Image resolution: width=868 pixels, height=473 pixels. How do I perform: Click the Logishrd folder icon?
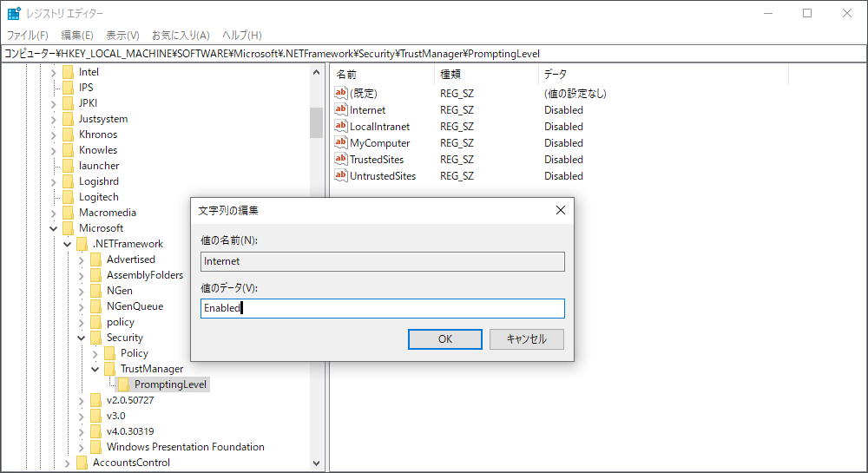coord(68,181)
